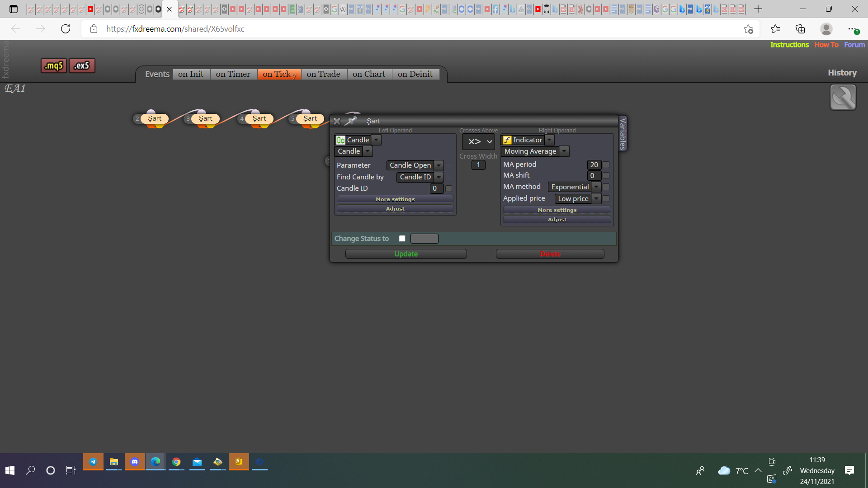
Task: Click the green Update button
Action: pyautogui.click(x=406, y=254)
